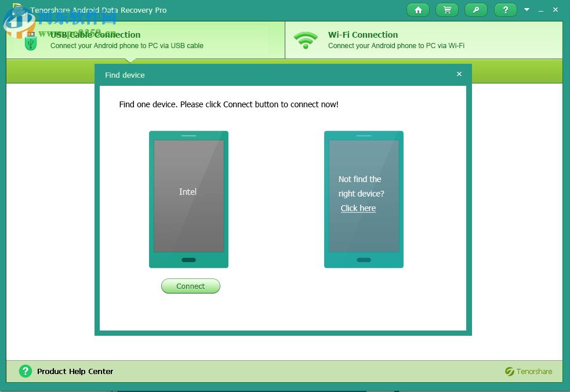Open the Home screen icon
Screen dimensions: 570x392
tap(417, 10)
